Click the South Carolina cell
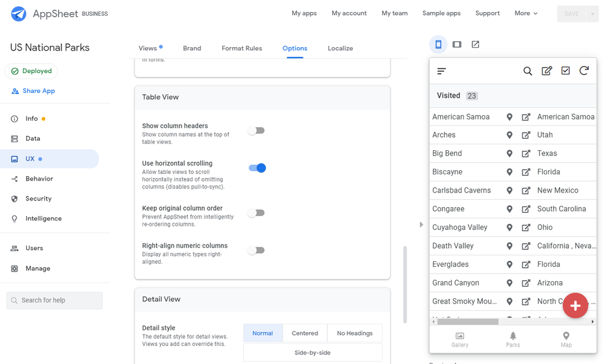Viewport: 603px width, 364px height. click(561, 209)
